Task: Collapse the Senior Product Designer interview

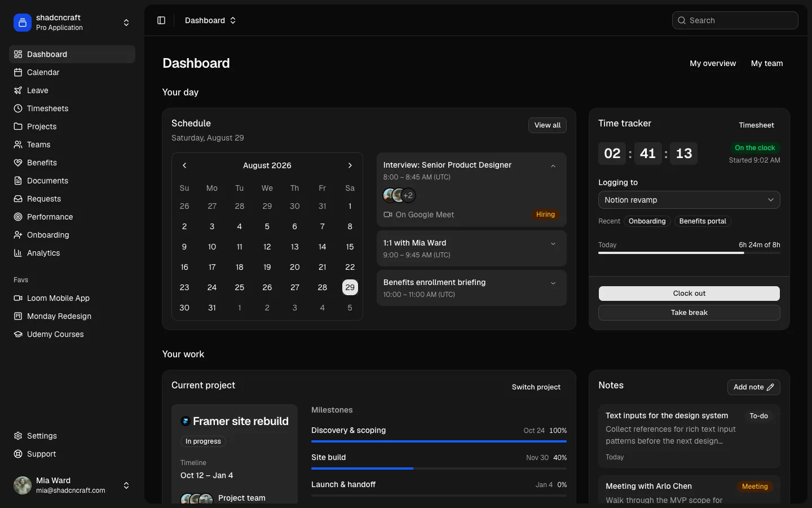Action: (553, 166)
